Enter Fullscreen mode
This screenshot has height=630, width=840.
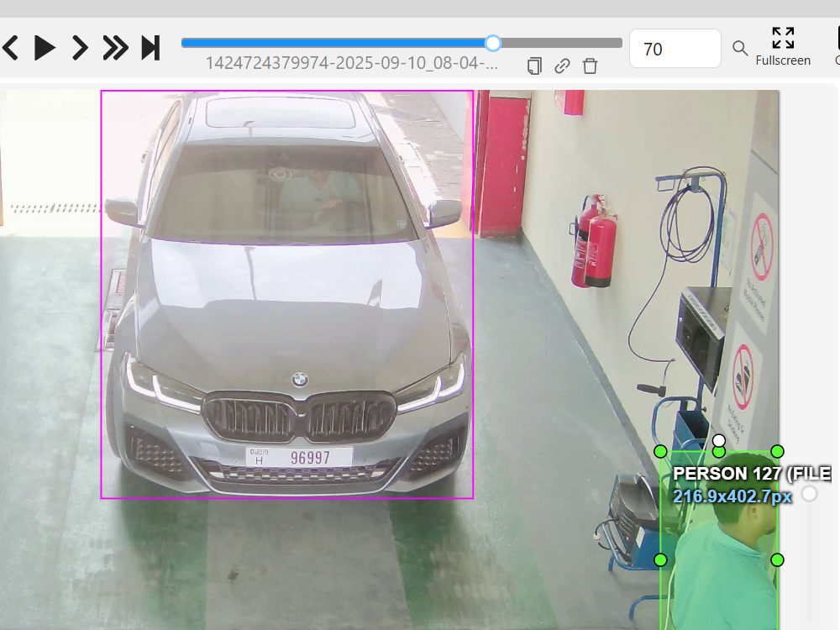click(783, 47)
